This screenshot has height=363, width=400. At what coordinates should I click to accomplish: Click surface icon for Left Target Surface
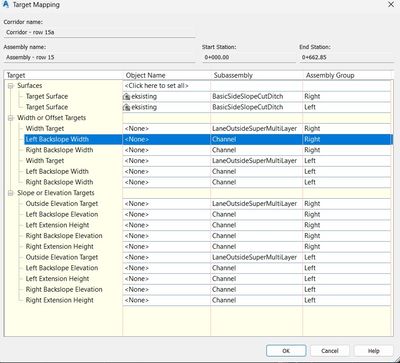click(126, 107)
